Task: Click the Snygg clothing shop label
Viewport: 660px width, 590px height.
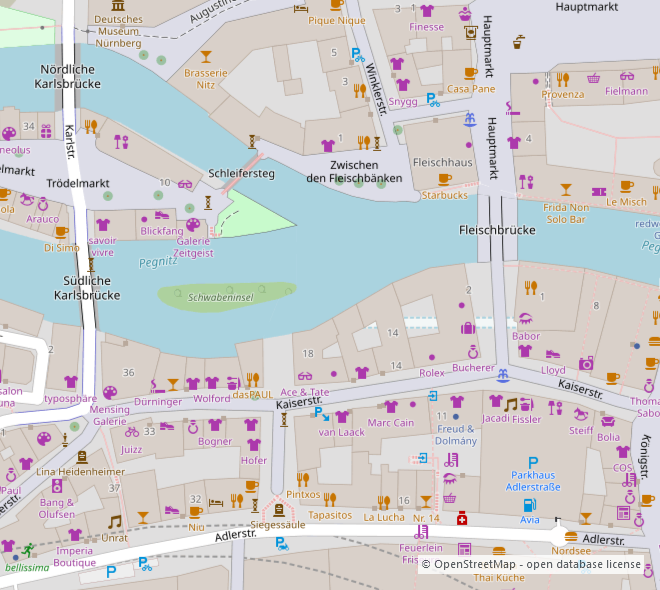Action: (403, 102)
